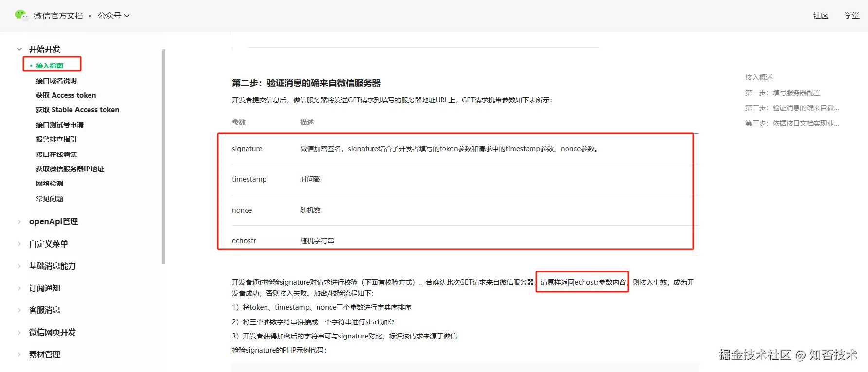Click 检验signature的PHP示例代码 line
The image size is (868, 372).
point(280,350)
